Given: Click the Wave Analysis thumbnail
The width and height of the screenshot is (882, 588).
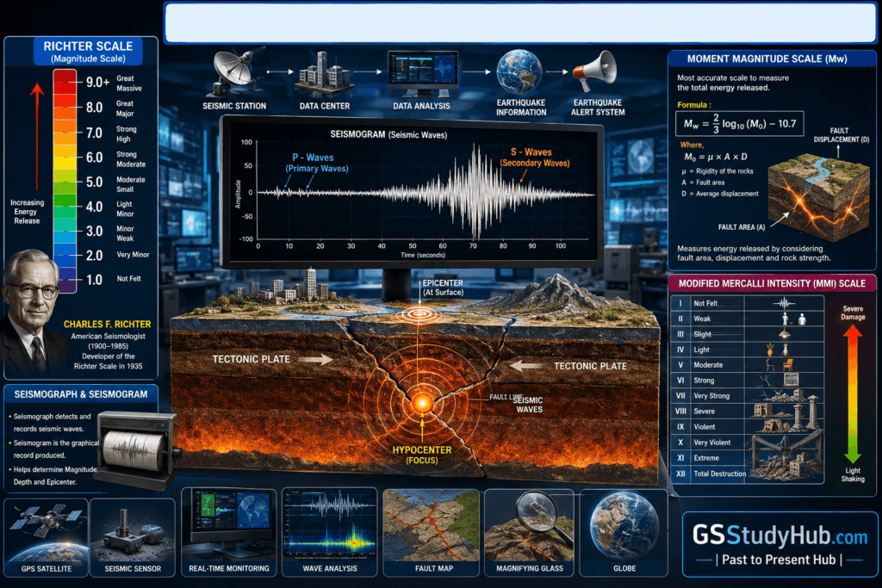Looking at the screenshot, I should coord(330,532).
